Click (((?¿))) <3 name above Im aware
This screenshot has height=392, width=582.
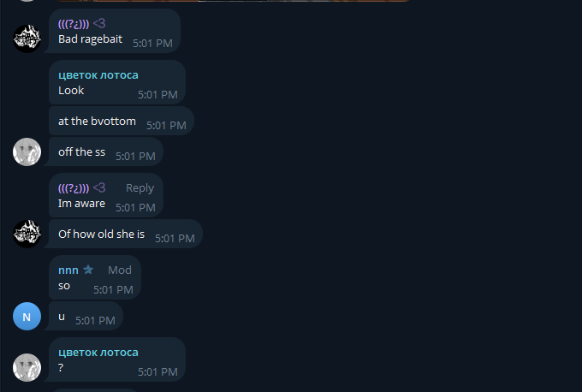pyautogui.click(x=81, y=187)
